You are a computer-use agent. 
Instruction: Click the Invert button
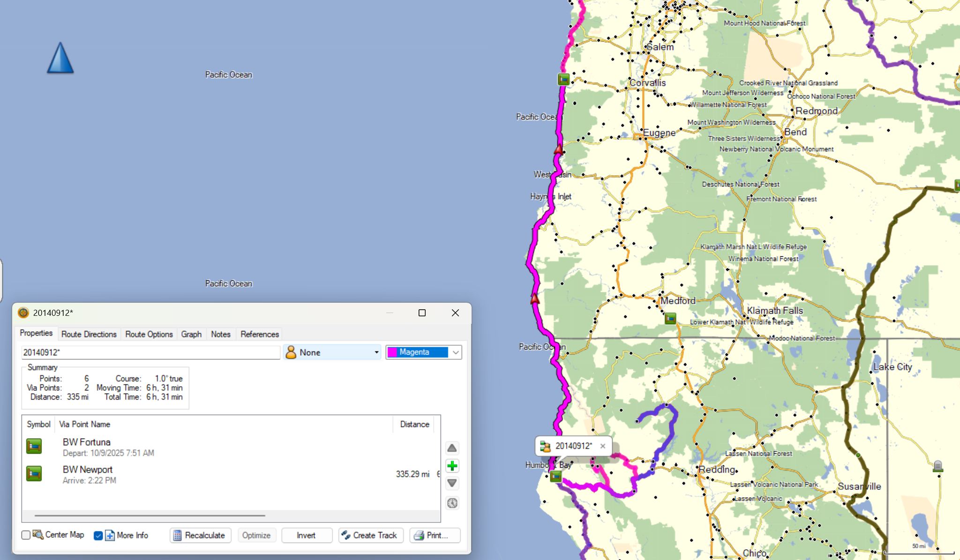[x=306, y=535]
